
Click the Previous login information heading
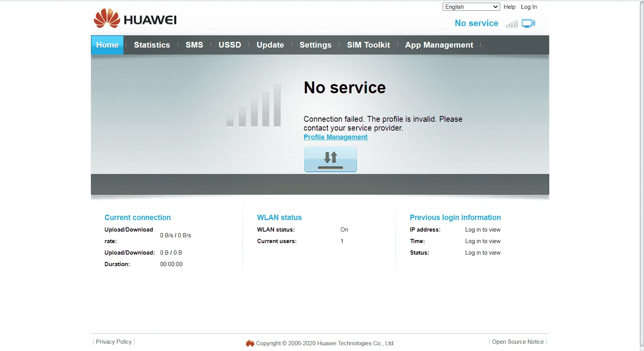[455, 217]
